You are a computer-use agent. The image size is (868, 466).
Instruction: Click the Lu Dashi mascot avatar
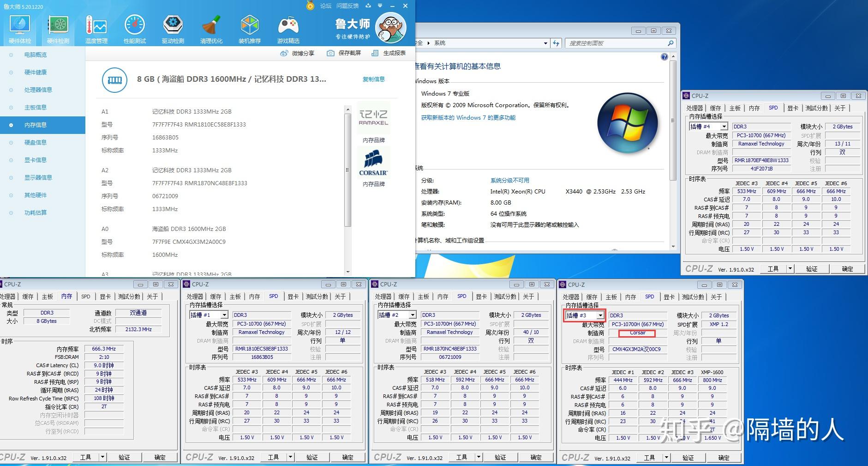(x=391, y=28)
